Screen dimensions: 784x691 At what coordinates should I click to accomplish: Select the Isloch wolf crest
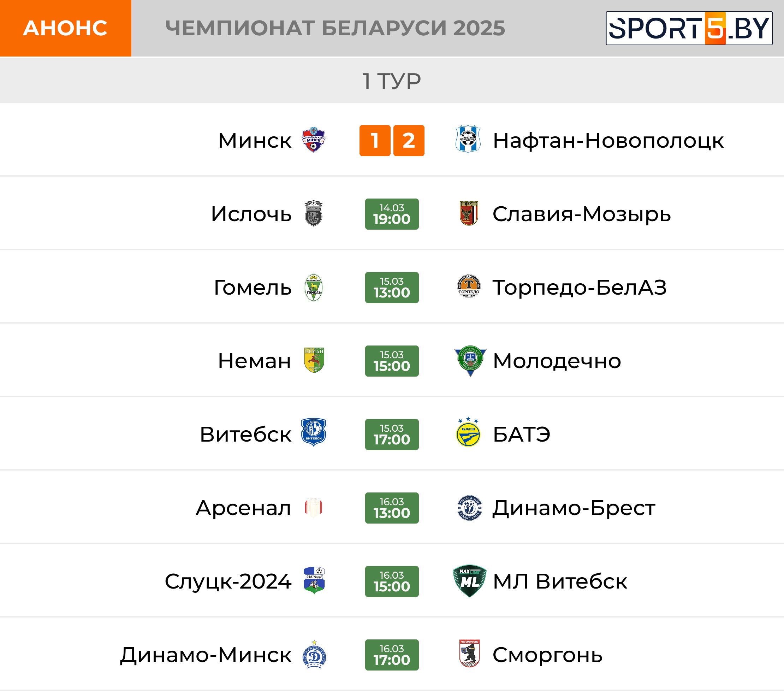pos(313,213)
